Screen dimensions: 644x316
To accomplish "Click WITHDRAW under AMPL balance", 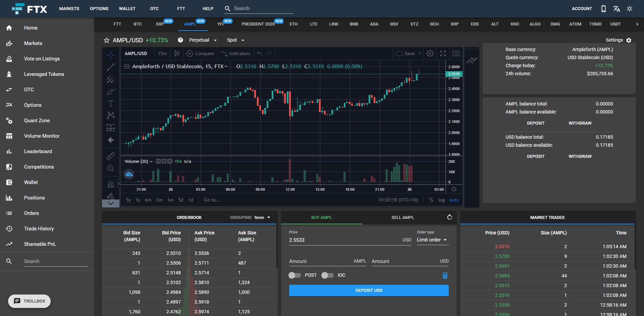I will click(580, 123).
